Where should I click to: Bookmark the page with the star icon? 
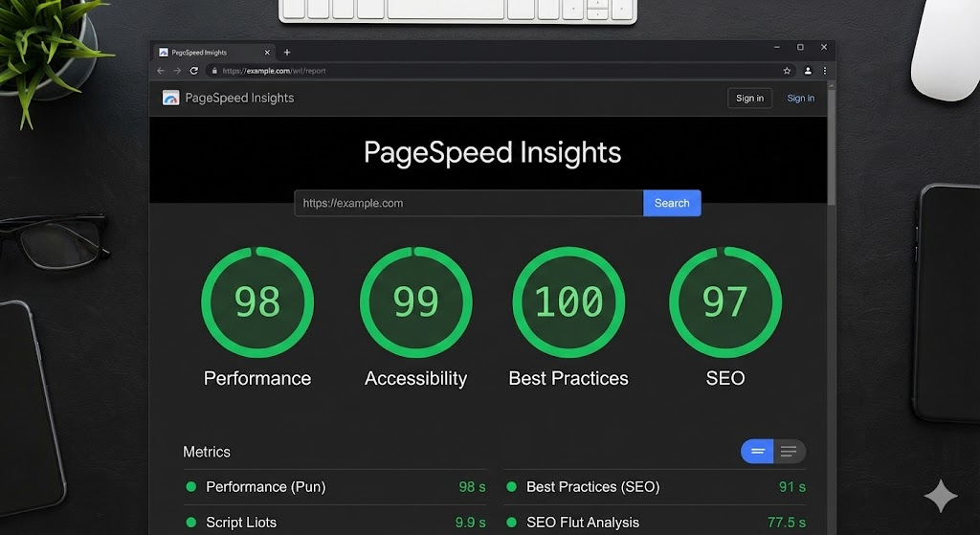tap(787, 71)
